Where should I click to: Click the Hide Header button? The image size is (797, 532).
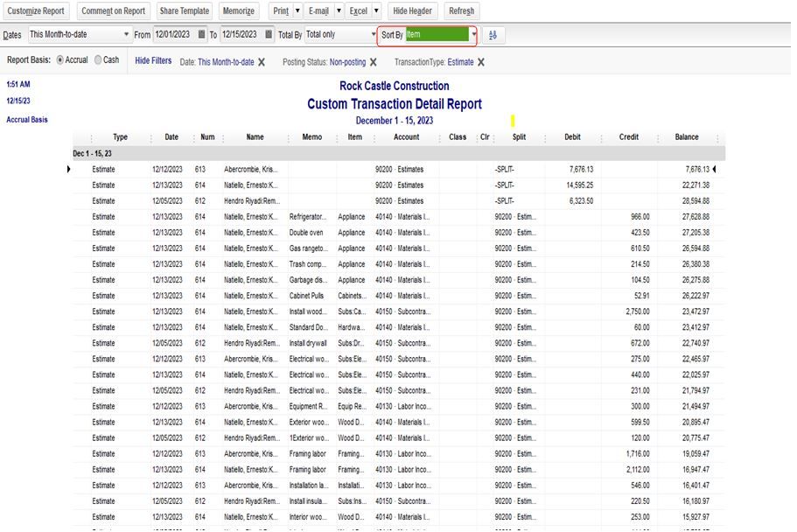(412, 10)
